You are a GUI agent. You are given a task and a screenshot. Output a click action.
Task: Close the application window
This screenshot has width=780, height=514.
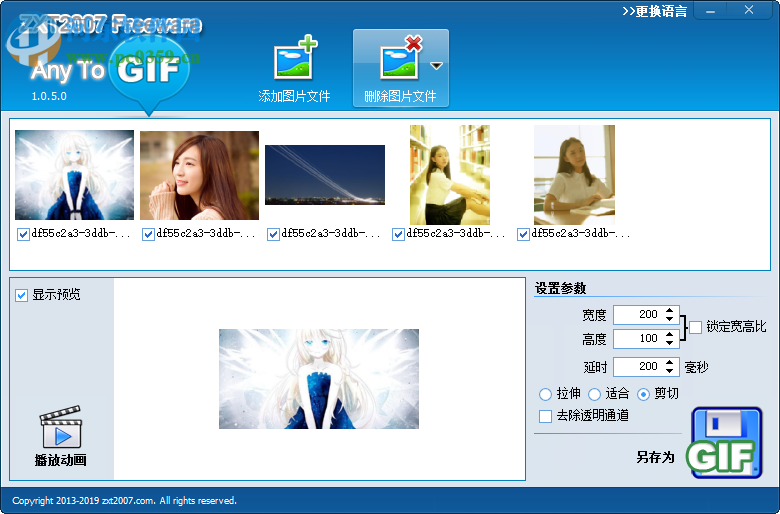coord(749,10)
